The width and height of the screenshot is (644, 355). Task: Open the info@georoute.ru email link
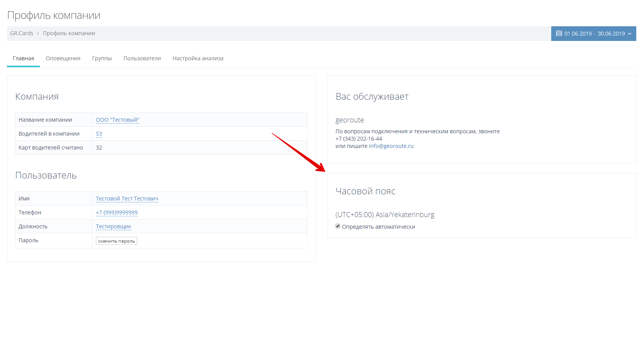tap(391, 146)
